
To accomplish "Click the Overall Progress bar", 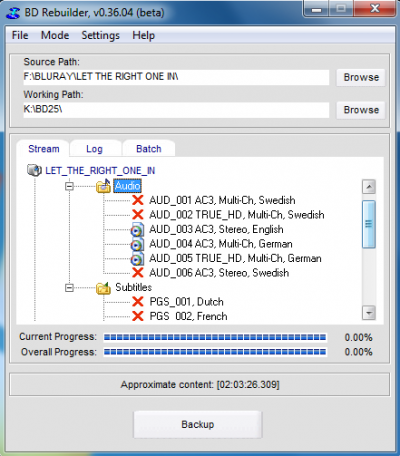I will click(x=215, y=352).
